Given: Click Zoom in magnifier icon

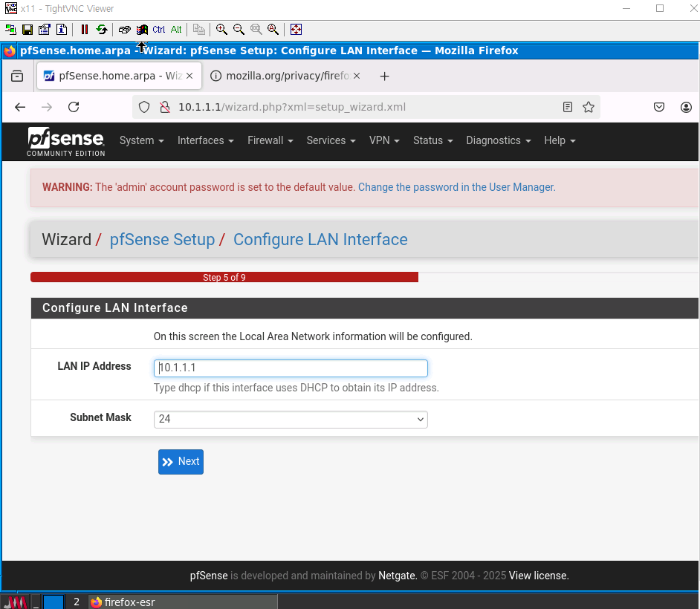Looking at the screenshot, I should tap(221, 30).
